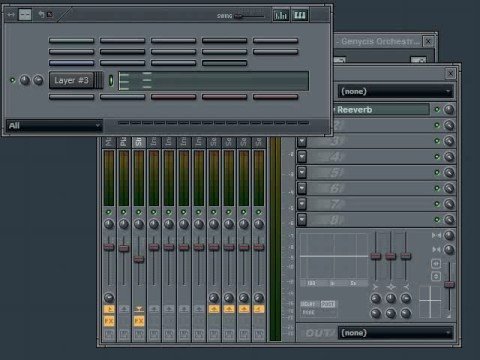The height and width of the screenshot is (360, 480).
Task: Click the send knob on last Se track
Action: 259,297
